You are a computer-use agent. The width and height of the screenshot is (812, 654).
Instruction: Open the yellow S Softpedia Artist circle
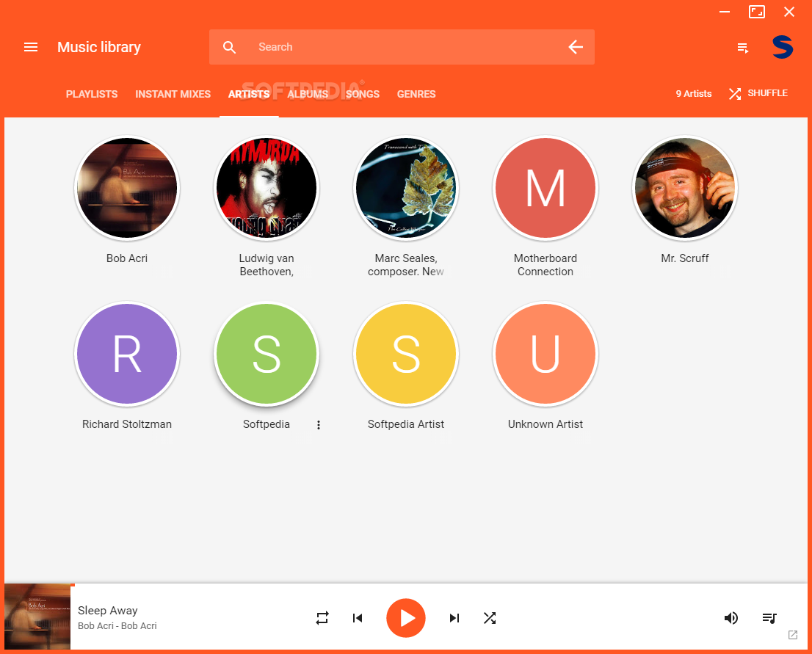406,354
